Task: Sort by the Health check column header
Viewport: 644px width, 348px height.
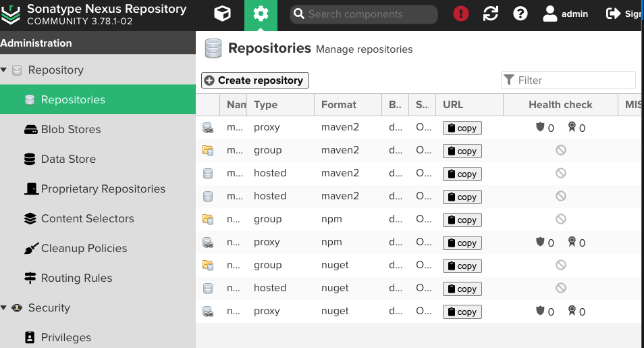Action: click(x=560, y=105)
